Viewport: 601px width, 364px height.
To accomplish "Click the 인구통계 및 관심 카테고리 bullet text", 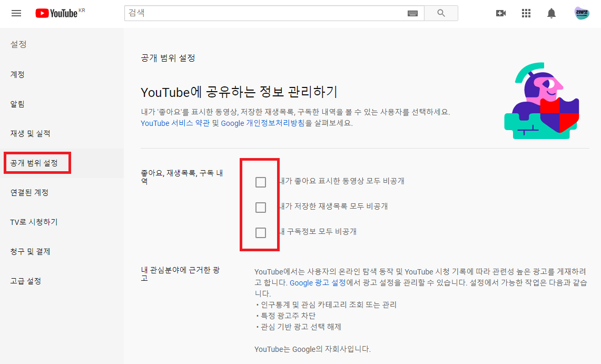I will tap(329, 304).
